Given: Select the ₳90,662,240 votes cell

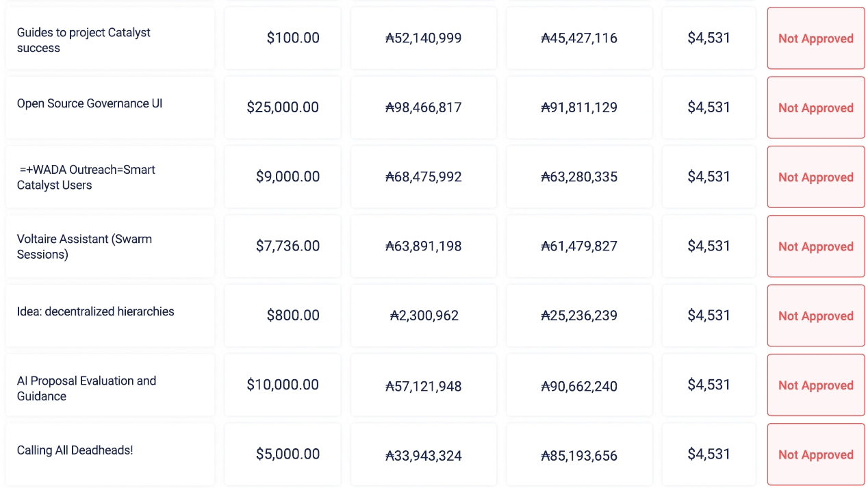Looking at the screenshot, I should (x=579, y=386).
